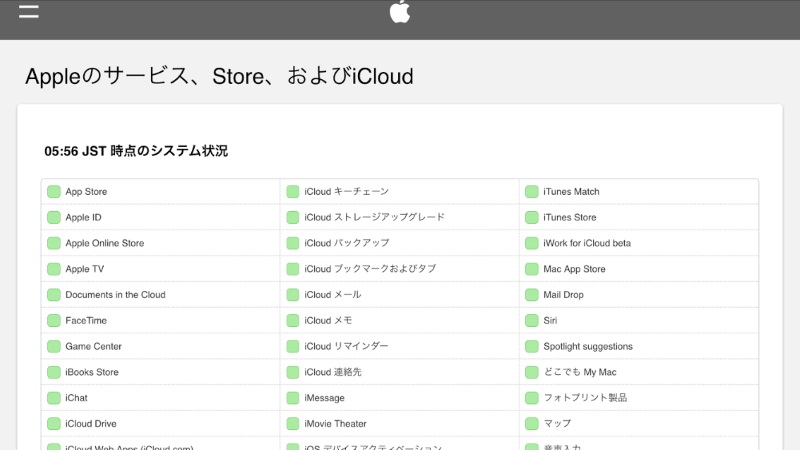
Task: Click status icon beside iMessage
Action: [x=293, y=397]
